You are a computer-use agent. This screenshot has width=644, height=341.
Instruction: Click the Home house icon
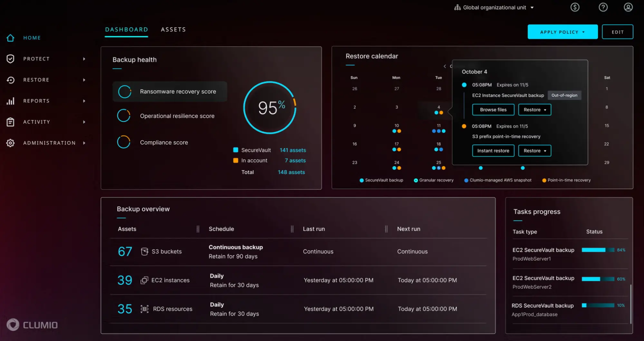click(x=10, y=38)
